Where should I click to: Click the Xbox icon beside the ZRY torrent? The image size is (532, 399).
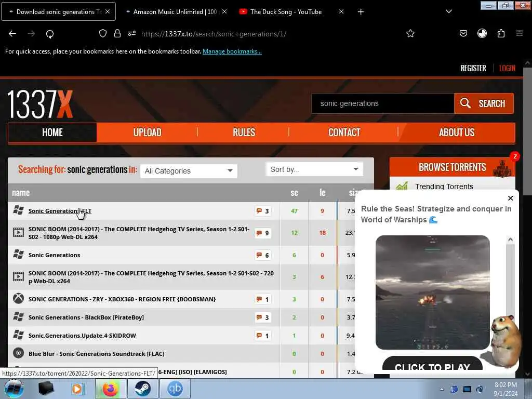pyautogui.click(x=18, y=299)
